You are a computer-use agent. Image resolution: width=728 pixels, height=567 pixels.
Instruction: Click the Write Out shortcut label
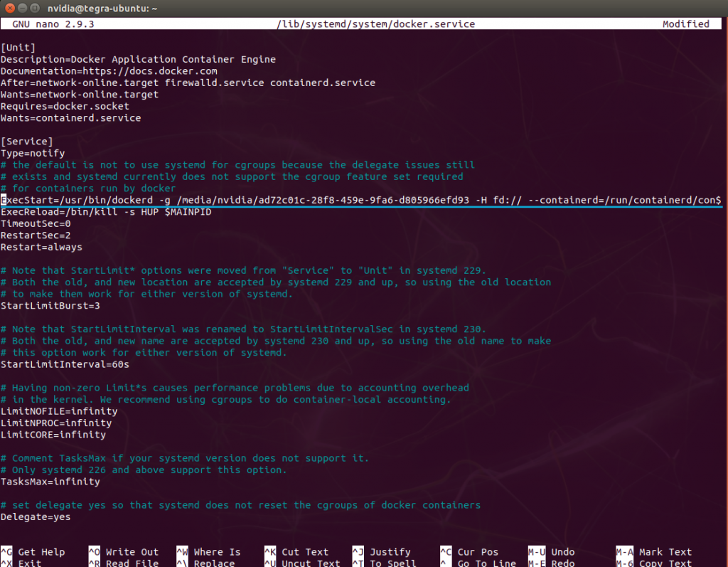132,552
